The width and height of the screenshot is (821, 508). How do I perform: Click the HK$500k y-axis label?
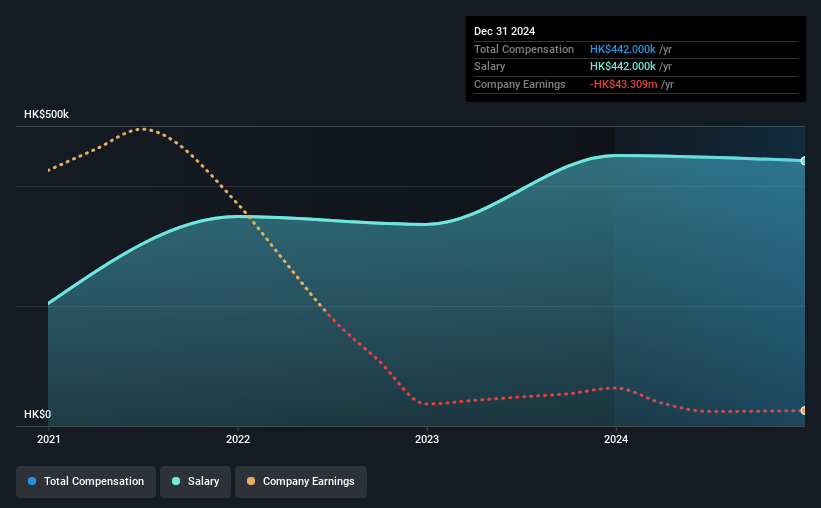coord(46,114)
